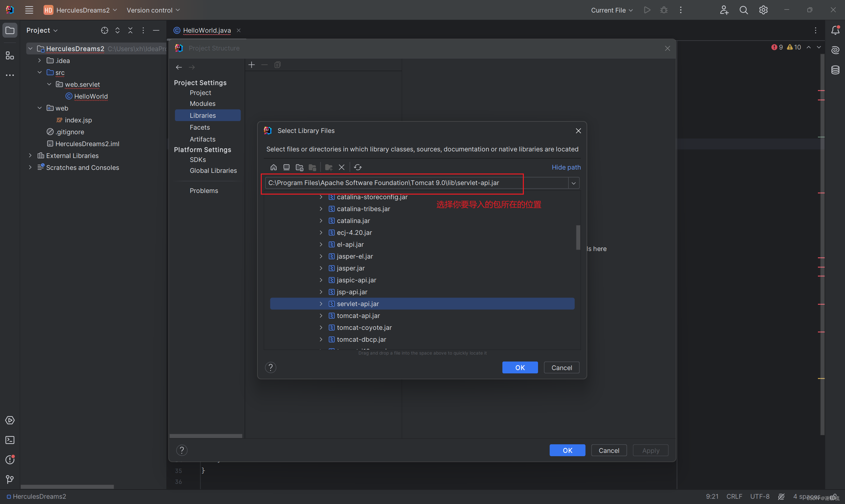Screen dimensions: 845x504
Task: Click the home directory icon in file chooser
Action: [274, 167]
